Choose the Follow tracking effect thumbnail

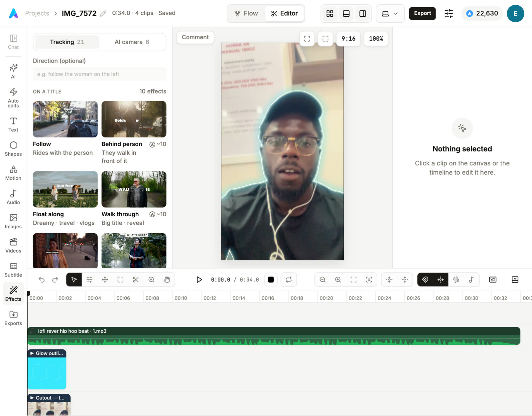click(x=65, y=119)
